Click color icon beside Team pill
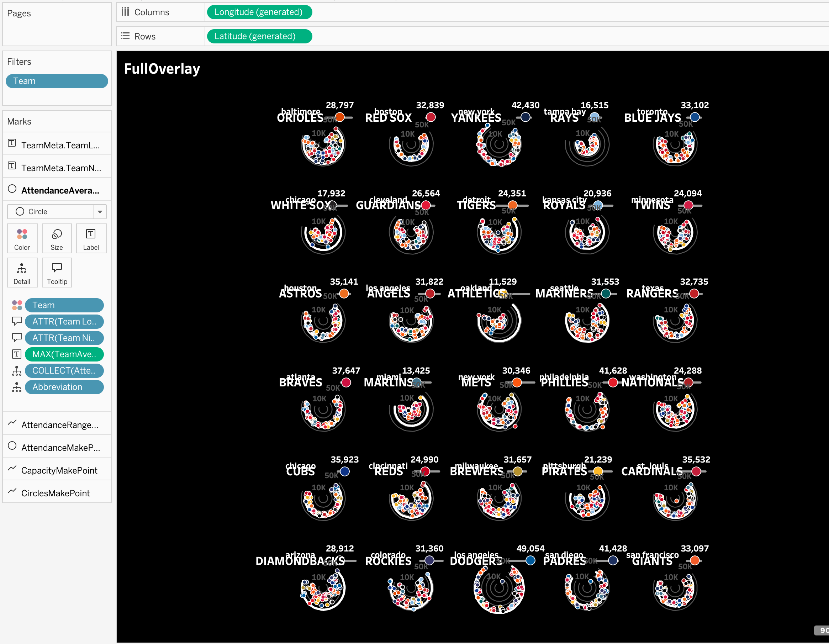The image size is (829, 644). tap(17, 305)
